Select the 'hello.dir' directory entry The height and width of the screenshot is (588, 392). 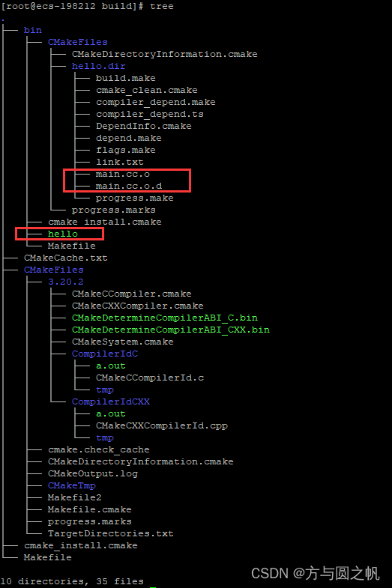point(99,67)
